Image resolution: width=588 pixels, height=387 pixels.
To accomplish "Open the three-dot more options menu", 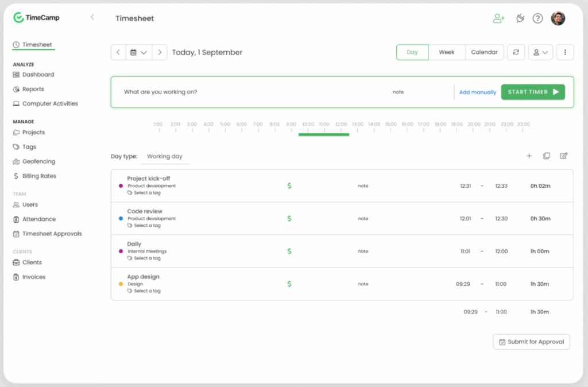I will coord(565,52).
